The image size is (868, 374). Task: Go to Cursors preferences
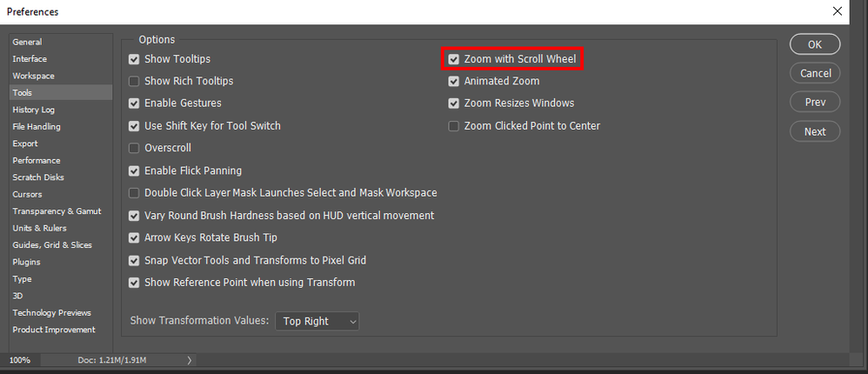[x=27, y=194]
